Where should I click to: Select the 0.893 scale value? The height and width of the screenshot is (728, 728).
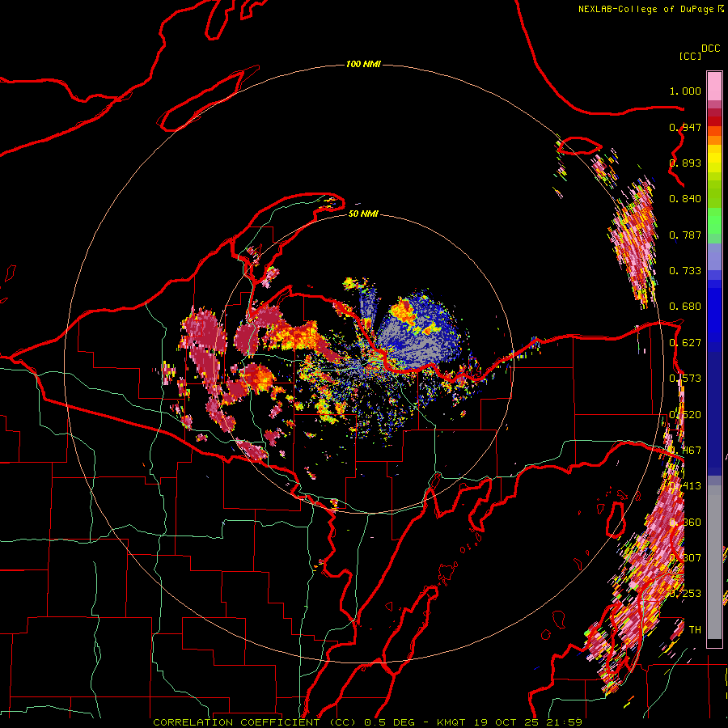tap(685, 163)
